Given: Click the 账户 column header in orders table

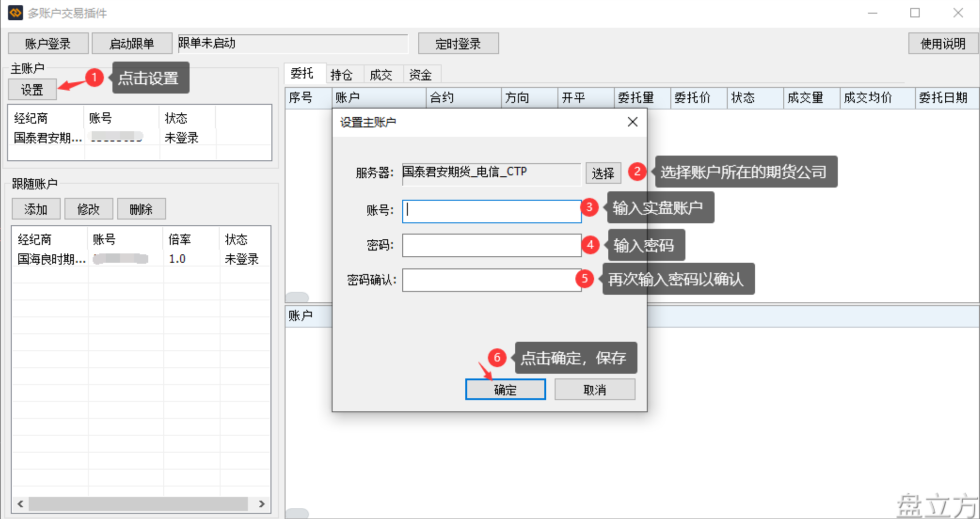Looking at the screenshot, I should tap(379, 98).
